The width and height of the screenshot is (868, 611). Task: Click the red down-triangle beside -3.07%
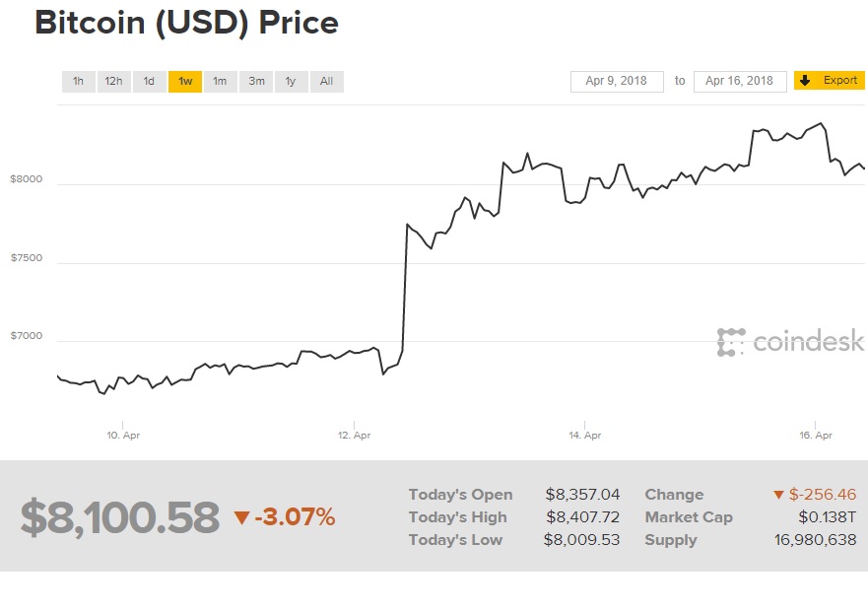[241, 518]
